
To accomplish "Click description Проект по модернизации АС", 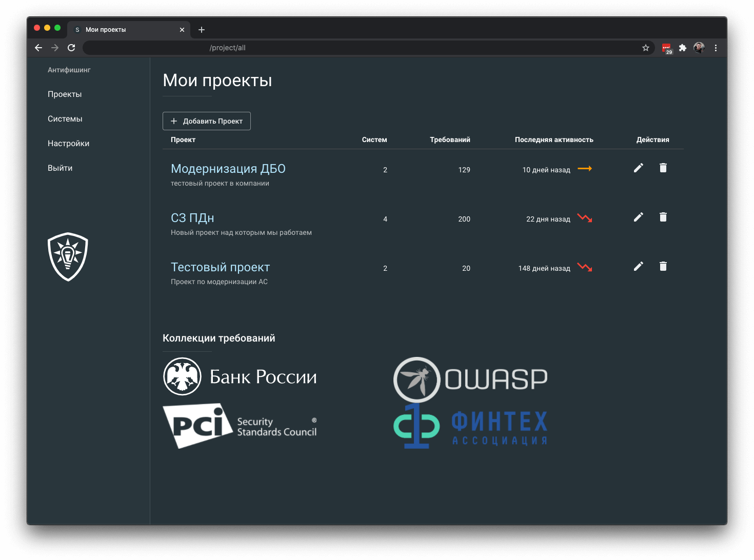I will [219, 282].
